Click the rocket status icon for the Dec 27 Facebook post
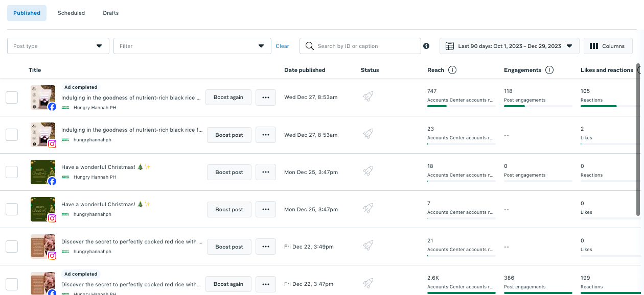The image size is (644, 295). point(368,97)
